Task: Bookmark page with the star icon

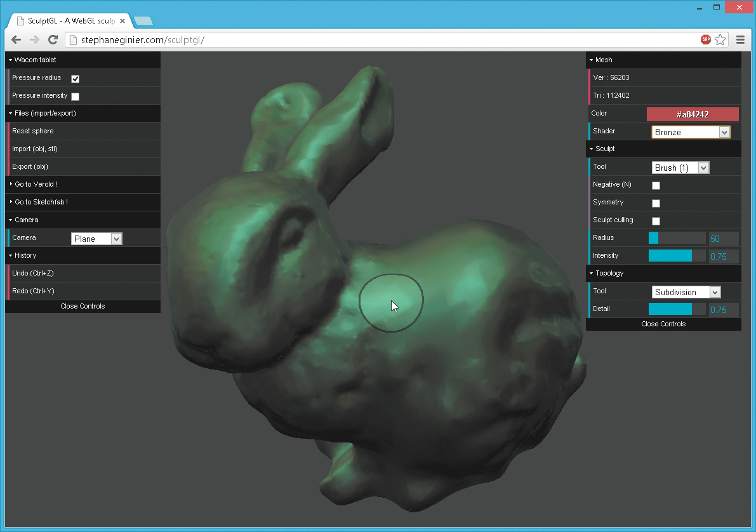Action: click(720, 40)
